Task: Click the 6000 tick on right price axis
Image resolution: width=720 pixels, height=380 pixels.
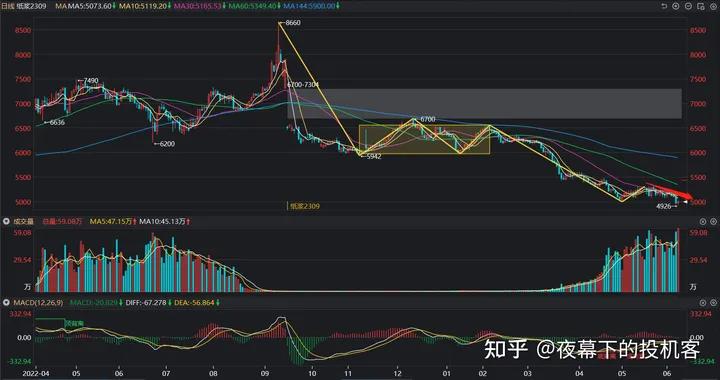Action: pyautogui.click(x=698, y=153)
